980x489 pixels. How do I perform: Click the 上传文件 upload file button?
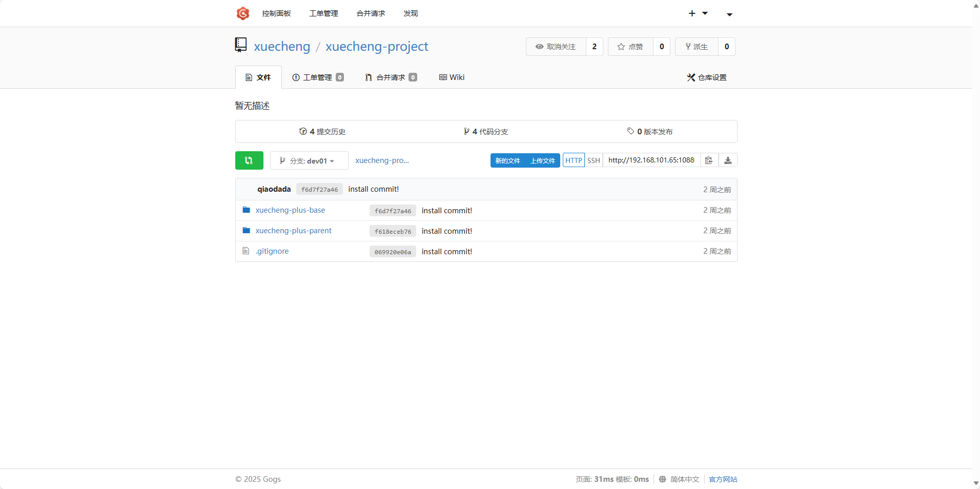click(x=543, y=160)
